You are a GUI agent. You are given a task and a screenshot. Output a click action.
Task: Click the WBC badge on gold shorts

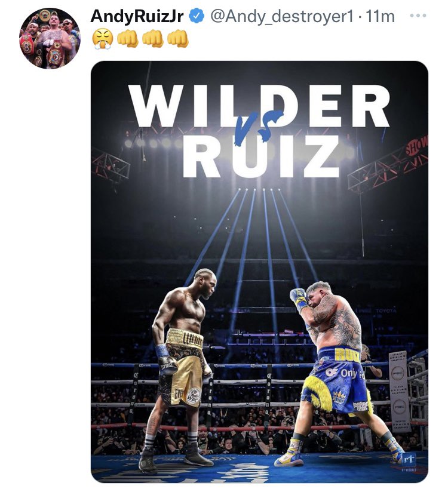click(194, 396)
